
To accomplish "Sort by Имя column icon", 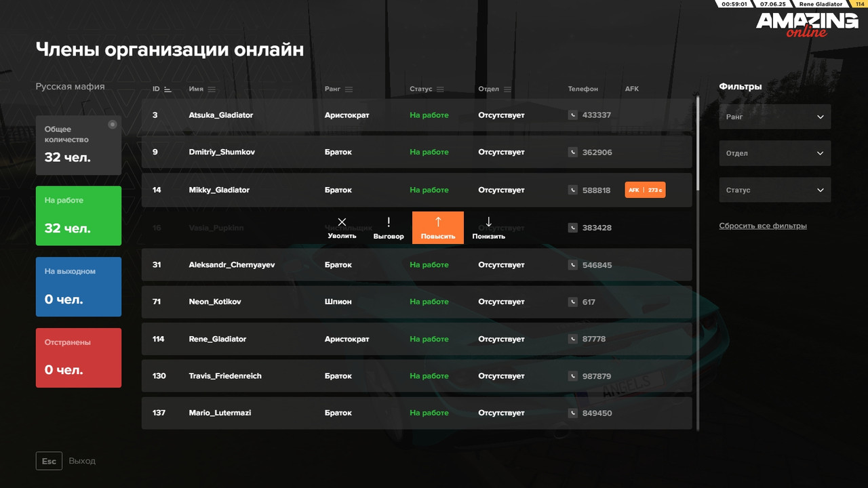I will click(212, 89).
